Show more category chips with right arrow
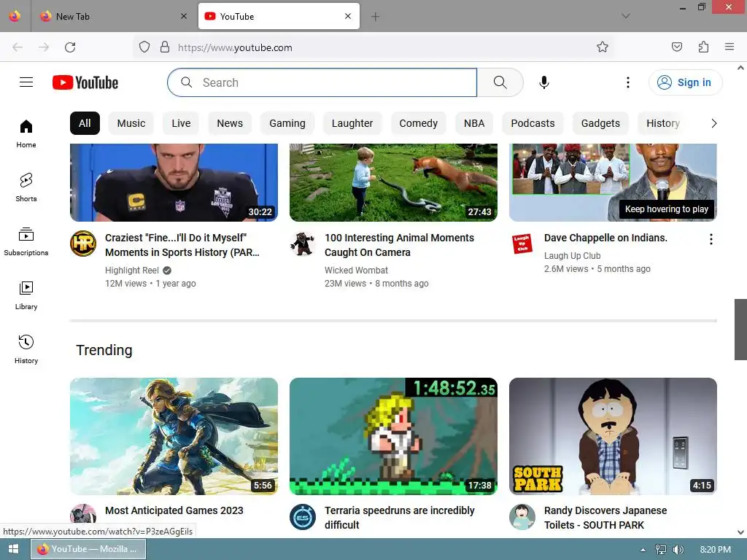The image size is (747, 560). pyautogui.click(x=713, y=123)
